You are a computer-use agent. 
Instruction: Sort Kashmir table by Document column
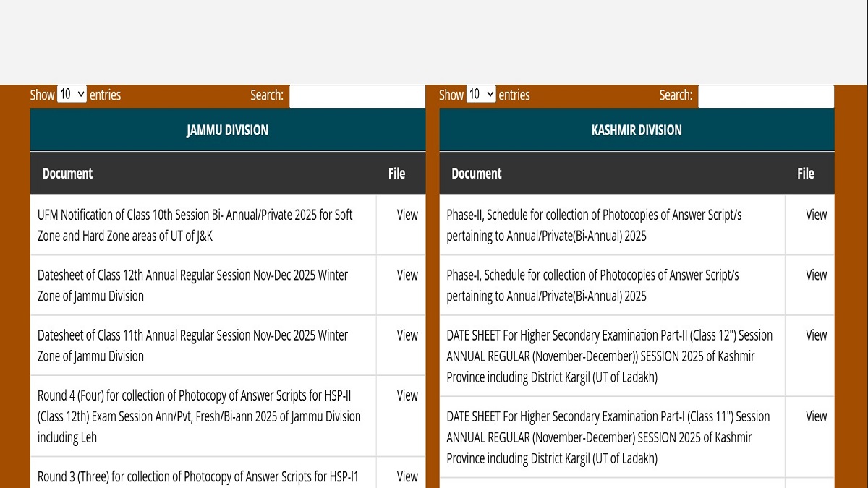(x=476, y=174)
